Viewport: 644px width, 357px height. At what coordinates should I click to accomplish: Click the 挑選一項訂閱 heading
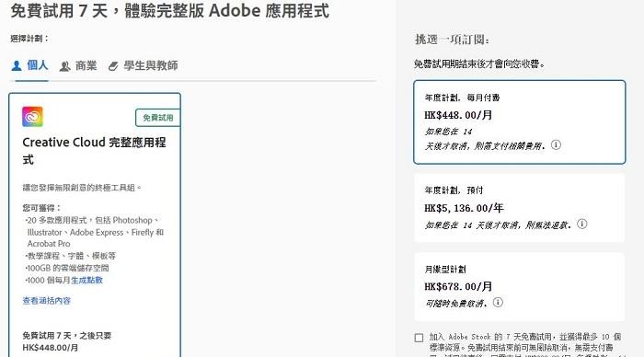[452, 40]
